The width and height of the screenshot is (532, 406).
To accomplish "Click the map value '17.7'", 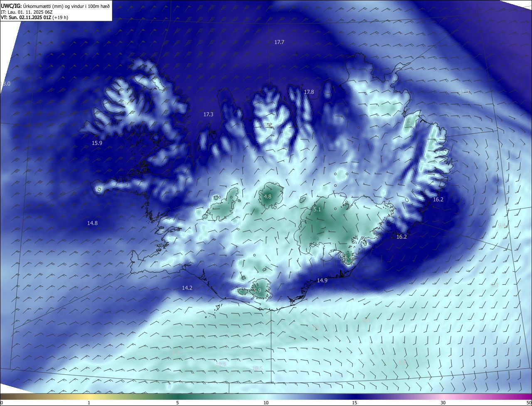I will point(279,42).
